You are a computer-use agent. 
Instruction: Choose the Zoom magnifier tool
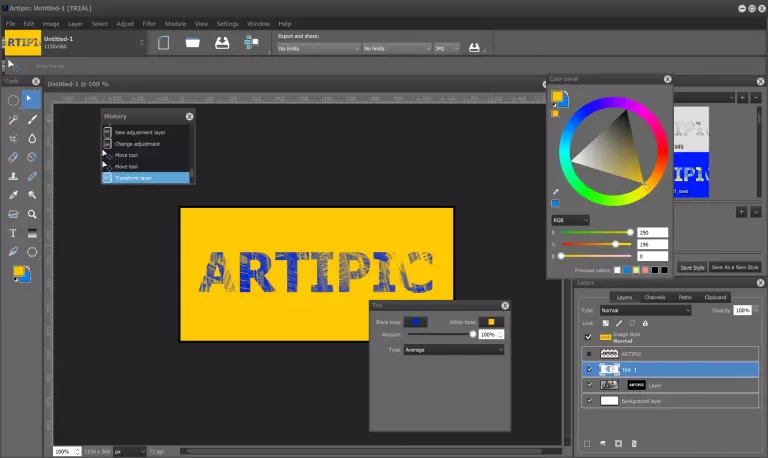pos(32,214)
